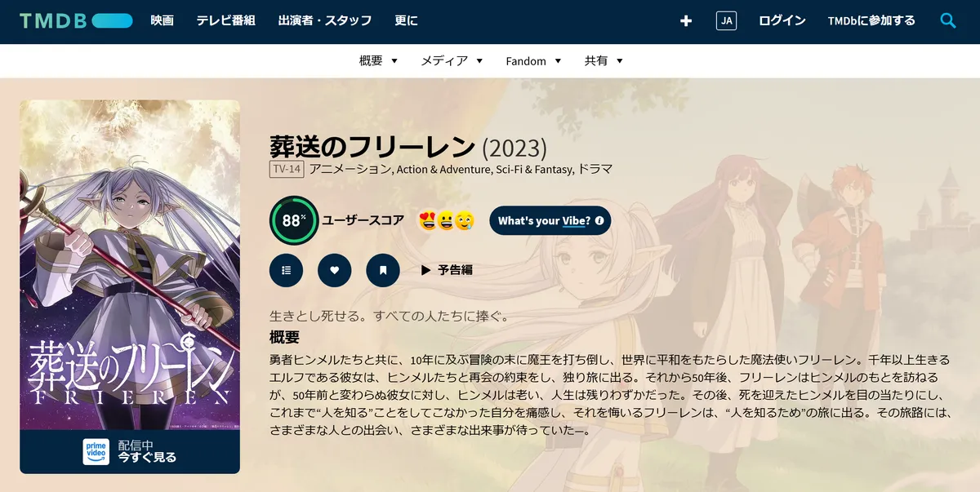Expand the メディア submenu
Image resolution: width=980 pixels, height=492 pixels.
(452, 61)
